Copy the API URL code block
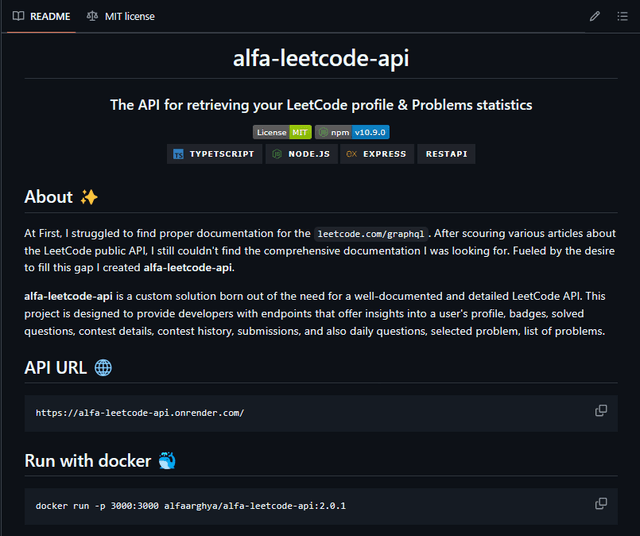 [601, 411]
